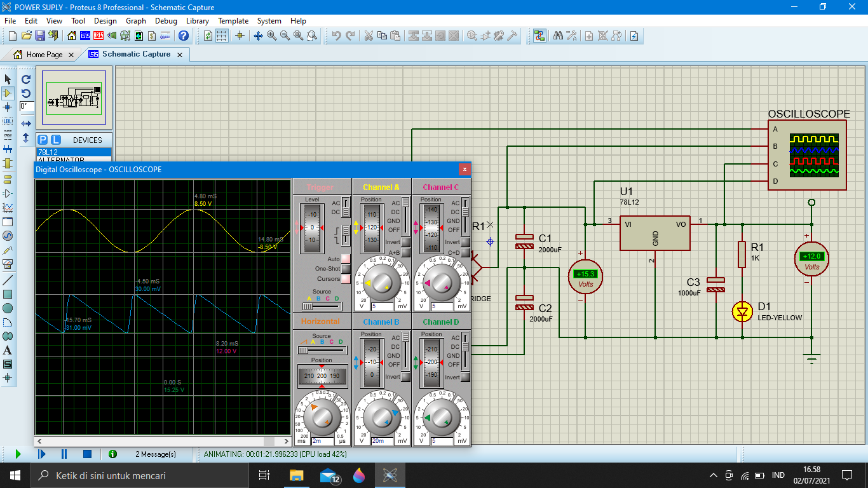Click the Horizontal Source slider
The width and height of the screenshot is (868, 488).
click(322, 349)
